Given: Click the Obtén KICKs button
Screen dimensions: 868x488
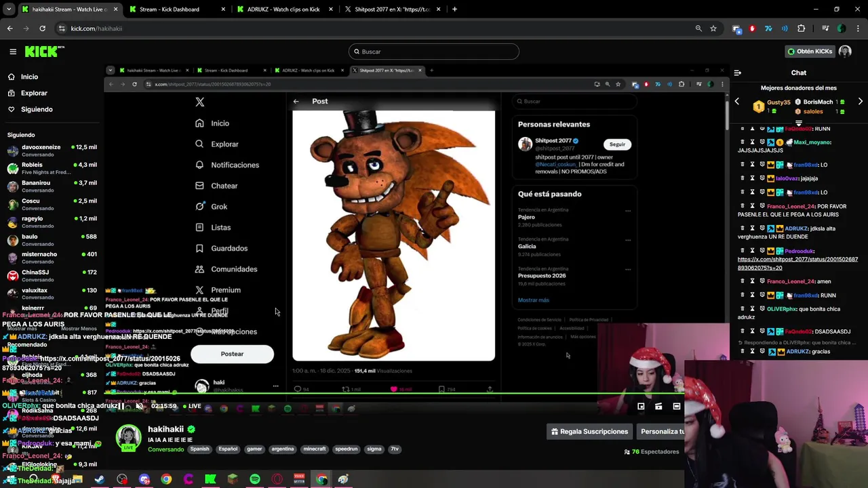Looking at the screenshot, I should coord(810,52).
